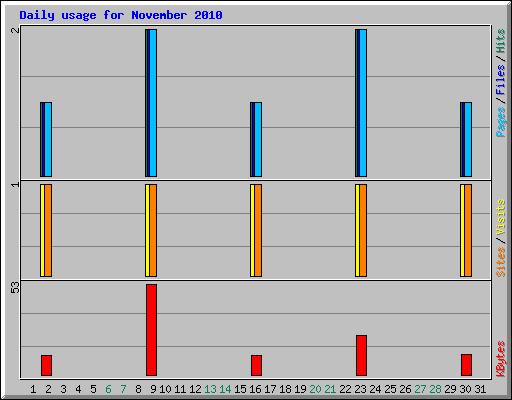Click the cyan Pages bar for day 30
Screen dimensions: 512x400
click(468, 139)
